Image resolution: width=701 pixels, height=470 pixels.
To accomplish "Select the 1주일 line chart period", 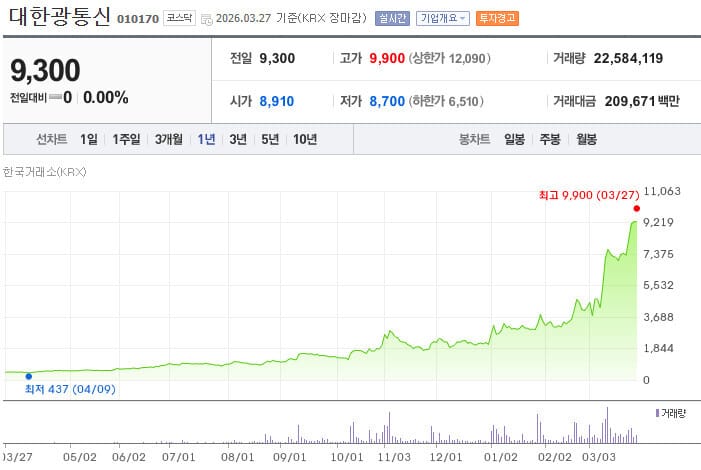I will click(127, 140).
